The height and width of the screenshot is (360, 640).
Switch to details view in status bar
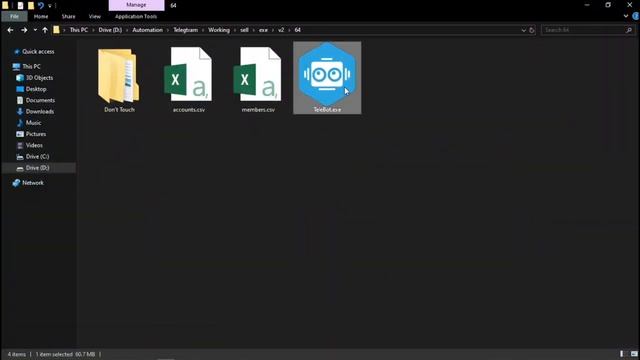(x=622, y=354)
